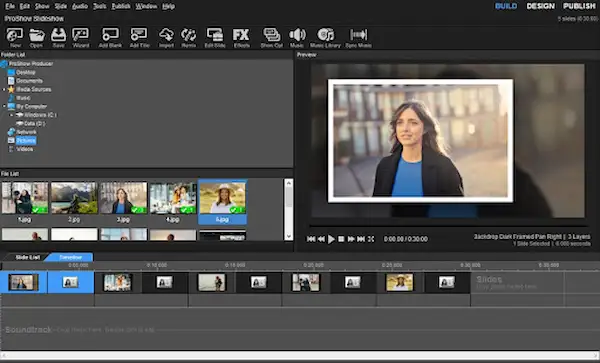
Task: Jump to the end of the preview
Action: point(361,239)
